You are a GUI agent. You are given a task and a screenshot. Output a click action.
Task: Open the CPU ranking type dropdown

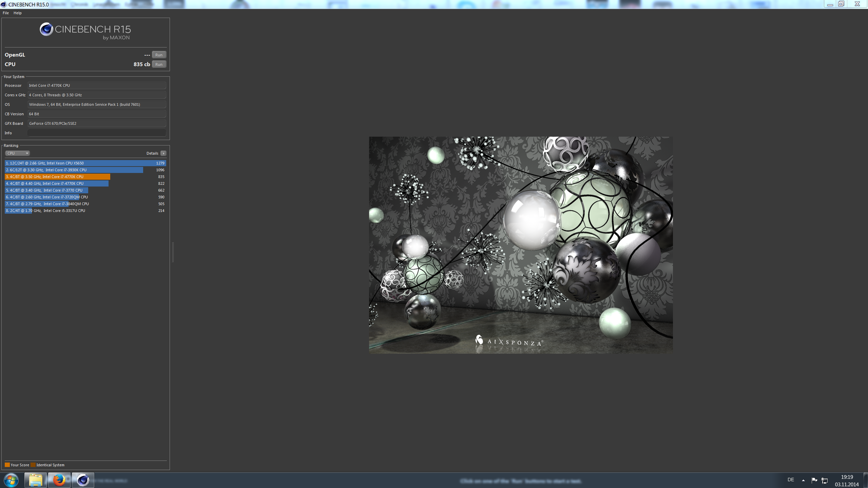[17, 153]
